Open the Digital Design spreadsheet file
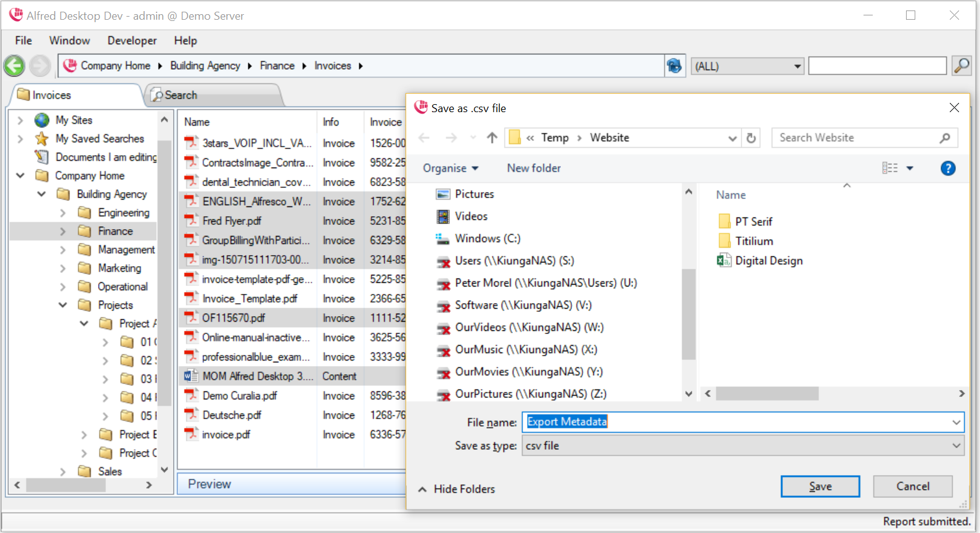Viewport: 980px width, 533px height. click(x=768, y=261)
